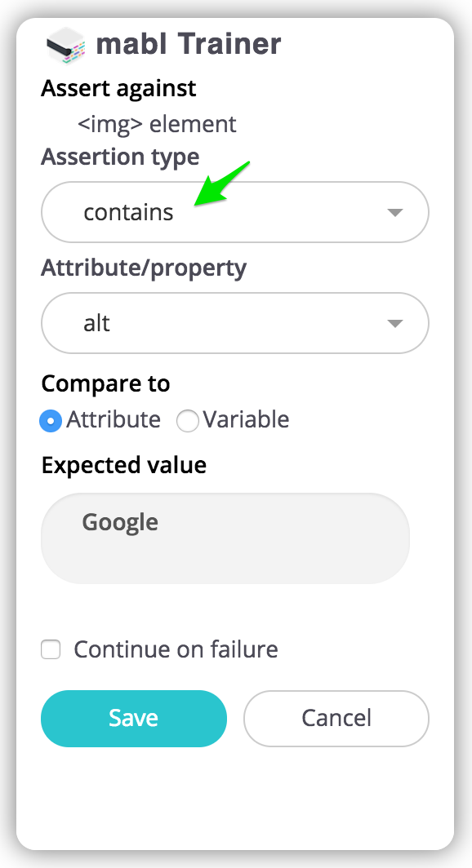Click the alt dropdown triangle
Screen dimensions: 472x868
click(394, 323)
